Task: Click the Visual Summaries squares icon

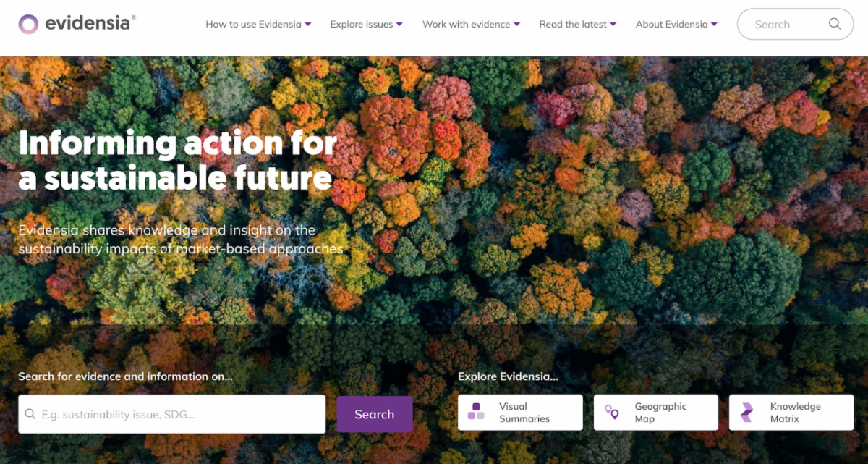Action: 476,412
